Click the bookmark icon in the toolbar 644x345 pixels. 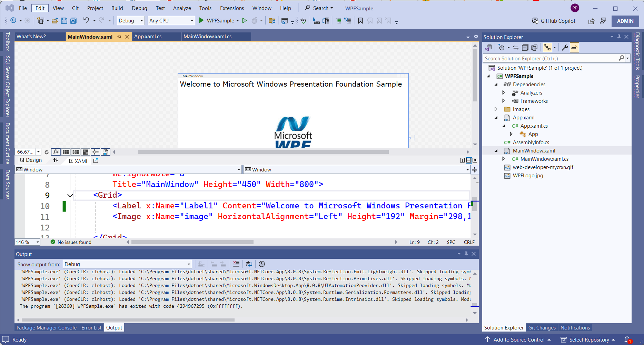360,21
